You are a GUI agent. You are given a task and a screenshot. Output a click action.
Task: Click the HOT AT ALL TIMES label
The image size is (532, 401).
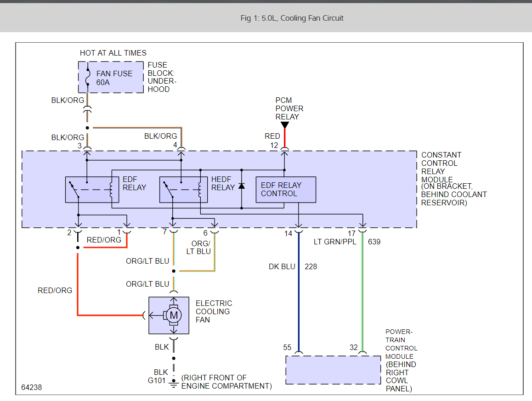(113, 53)
